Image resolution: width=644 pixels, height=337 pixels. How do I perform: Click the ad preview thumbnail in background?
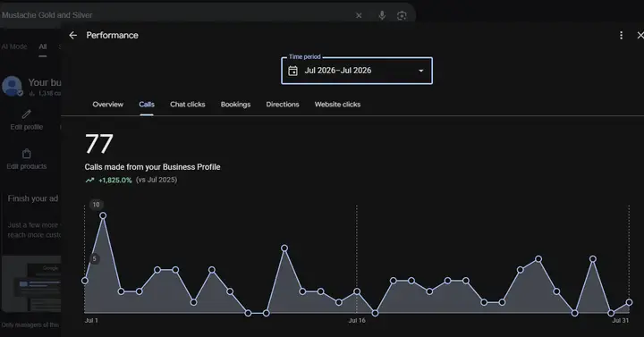31,284
